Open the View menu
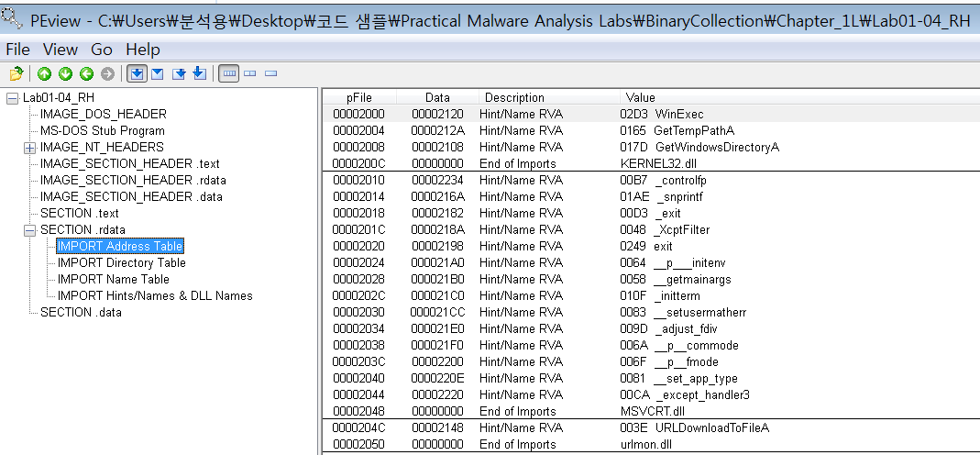This screenshot has height=455, width=980. (x=60, y=50)
